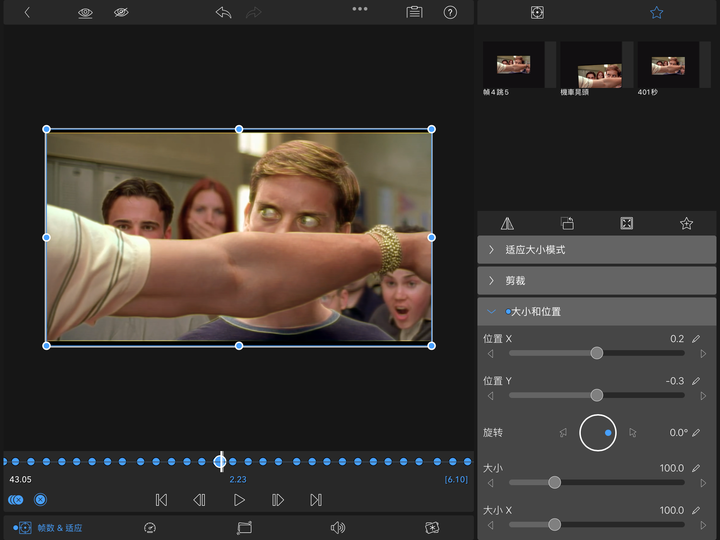Screen dimensions: 720x540
Task: Switch to the favorites star tab at top right
Action: coord(657,12)
